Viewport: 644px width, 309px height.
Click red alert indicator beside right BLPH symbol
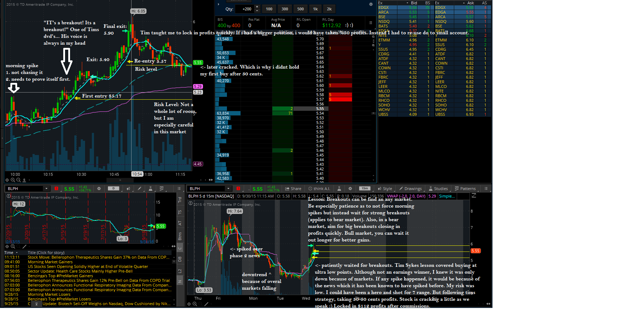point(238,189)
